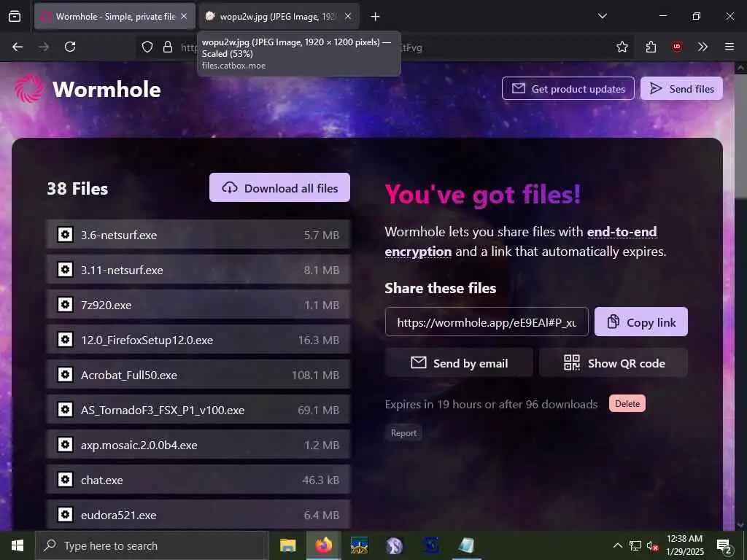Click the red Delete button

pos(627,403)
